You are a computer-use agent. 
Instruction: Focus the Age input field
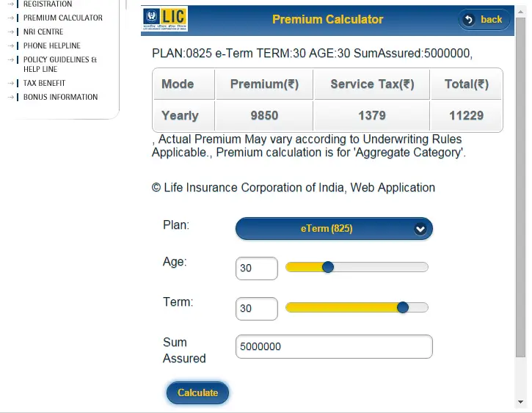pos(257,268)
